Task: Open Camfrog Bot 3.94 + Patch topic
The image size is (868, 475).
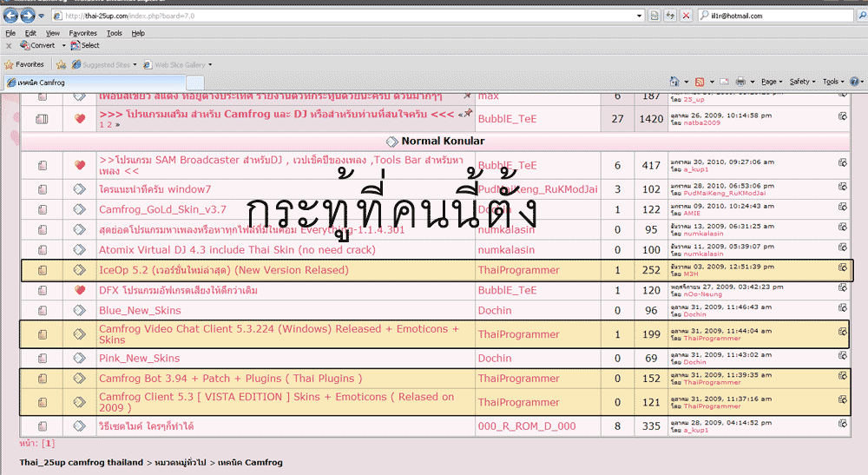Action: [x=230, y=379]
